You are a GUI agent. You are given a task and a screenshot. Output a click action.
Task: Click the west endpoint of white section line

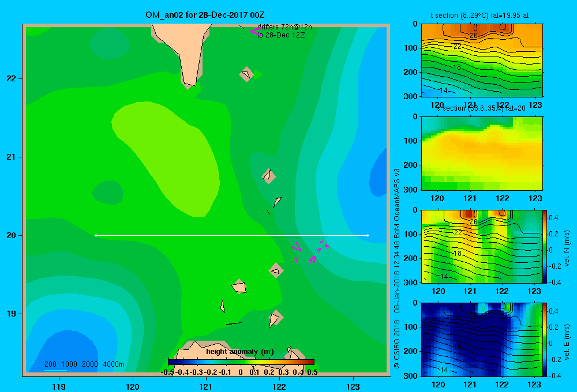96,235
